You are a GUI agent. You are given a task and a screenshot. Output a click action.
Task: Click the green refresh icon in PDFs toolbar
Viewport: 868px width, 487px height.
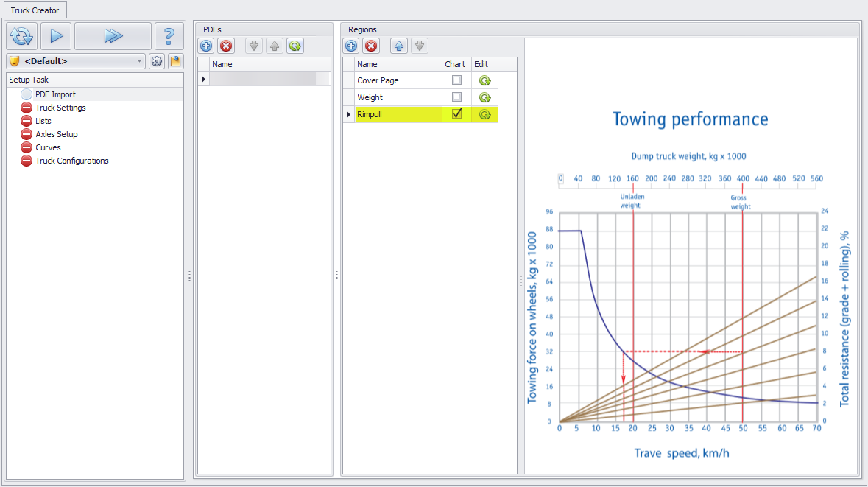pyautogui.click(x=295, y=46)
